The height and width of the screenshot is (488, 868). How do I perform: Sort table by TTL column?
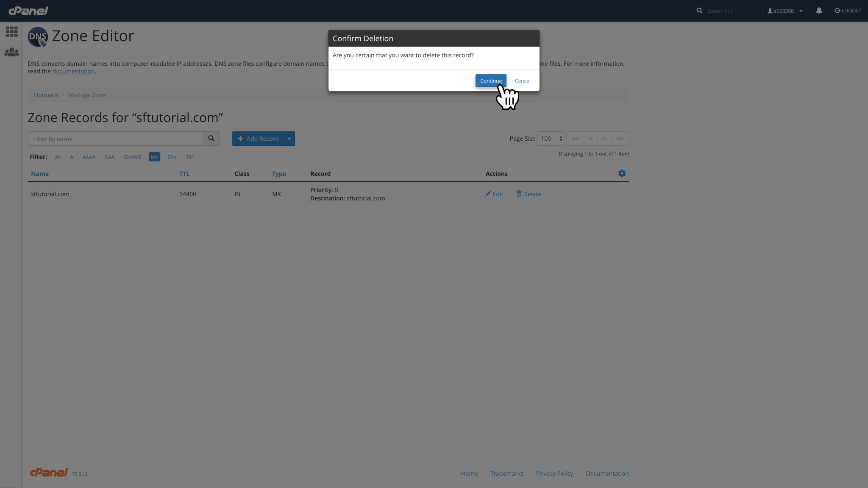[x=184, y=174]
